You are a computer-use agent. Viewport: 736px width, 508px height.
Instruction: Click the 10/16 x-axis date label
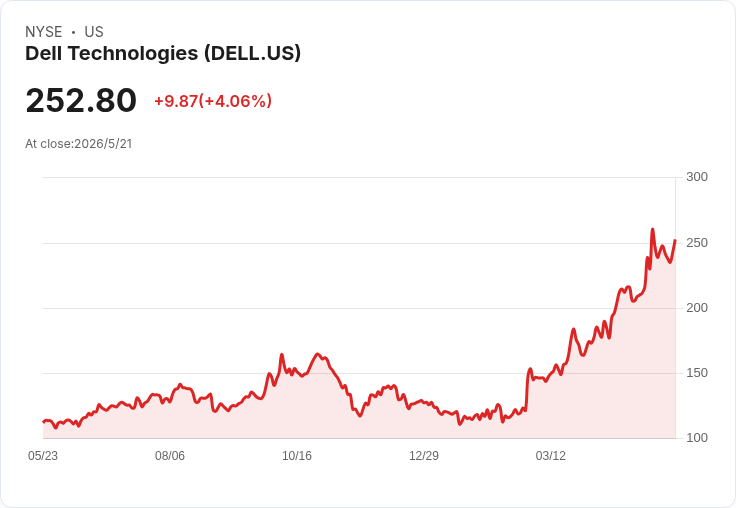click(x=297, y=455)
